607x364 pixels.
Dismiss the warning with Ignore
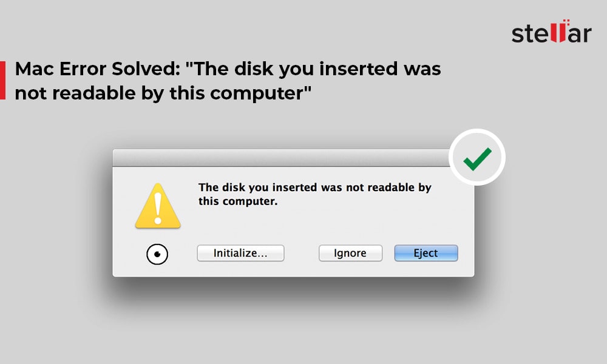350,253
